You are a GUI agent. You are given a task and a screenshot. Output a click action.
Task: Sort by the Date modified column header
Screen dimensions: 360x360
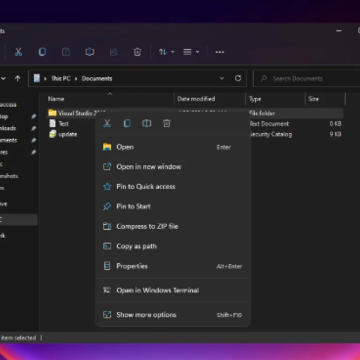pyautogui.click(x=196, y=99)
